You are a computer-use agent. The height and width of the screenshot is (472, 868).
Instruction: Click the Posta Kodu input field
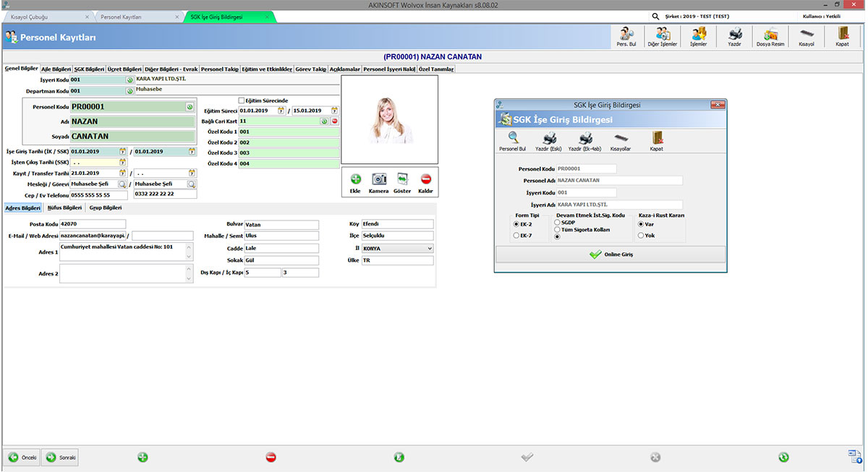click(93, 224)
